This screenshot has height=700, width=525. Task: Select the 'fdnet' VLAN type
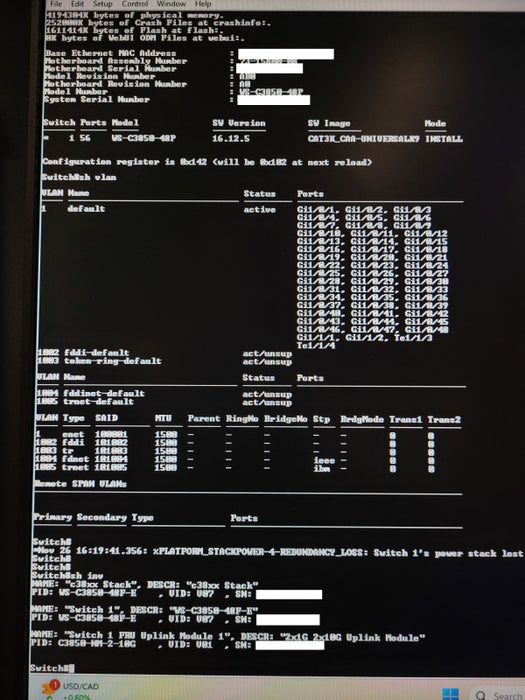[x=76, y=459]
